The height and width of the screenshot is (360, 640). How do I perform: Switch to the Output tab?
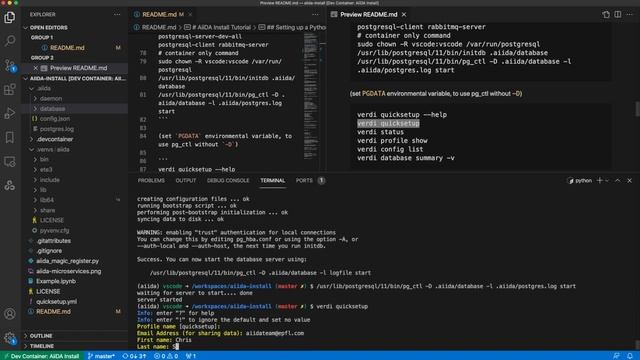(186, 180)
